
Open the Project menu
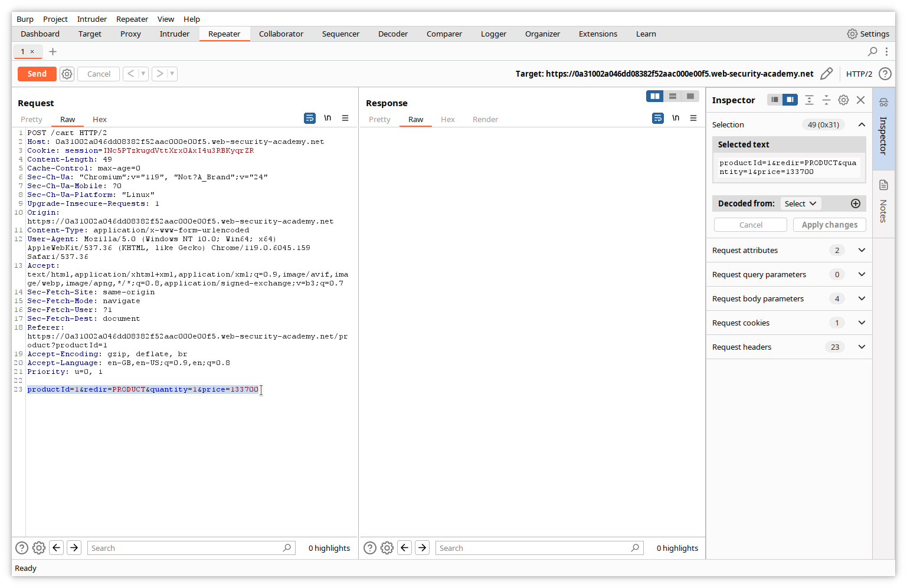coord(55,19)
